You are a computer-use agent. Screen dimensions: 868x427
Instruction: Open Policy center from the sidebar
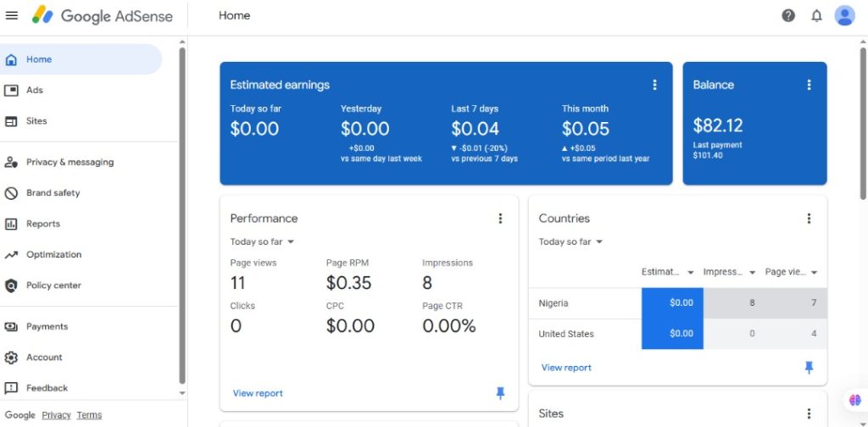click(53, 286)
